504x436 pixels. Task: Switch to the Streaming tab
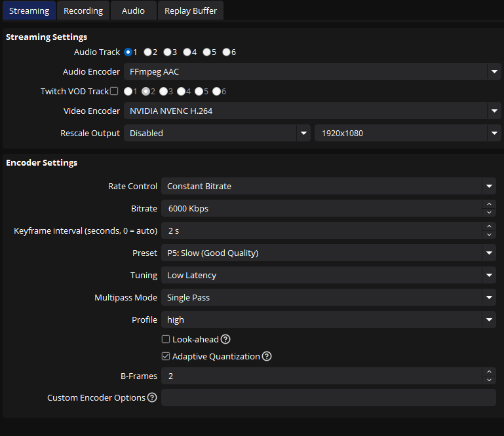[x=29, y=10]
